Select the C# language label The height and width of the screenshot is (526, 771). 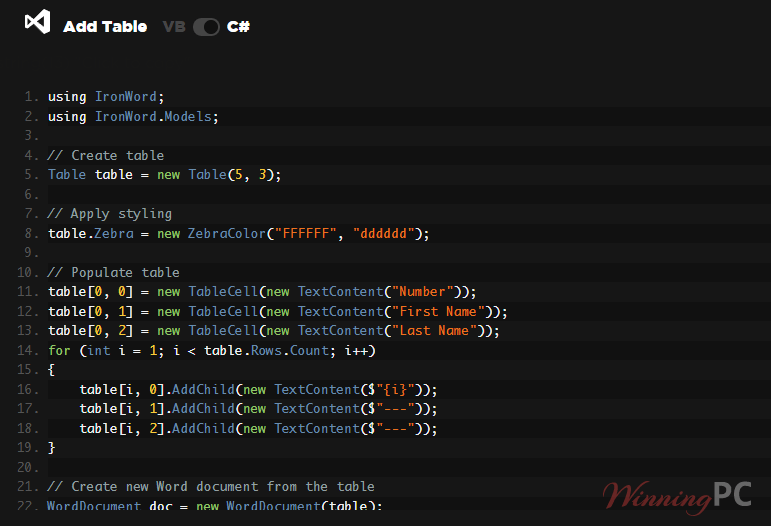click(x=238, y=27)
